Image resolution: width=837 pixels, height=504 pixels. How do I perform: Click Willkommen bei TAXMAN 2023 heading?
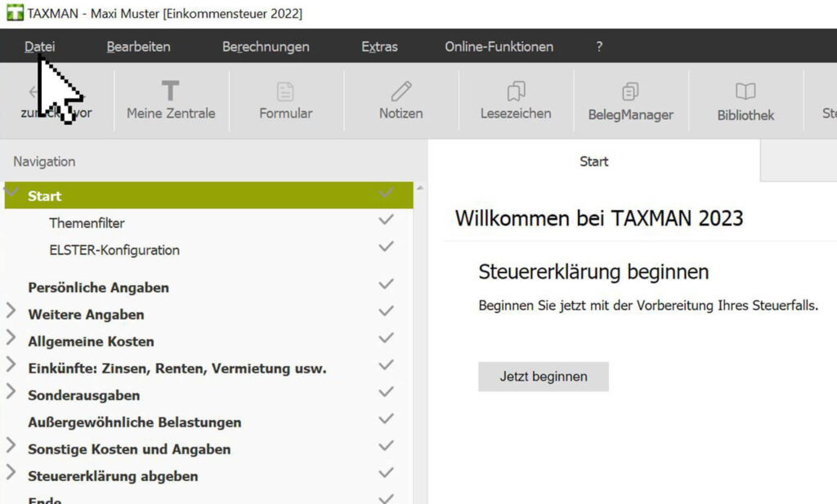[x=599, y=218]
